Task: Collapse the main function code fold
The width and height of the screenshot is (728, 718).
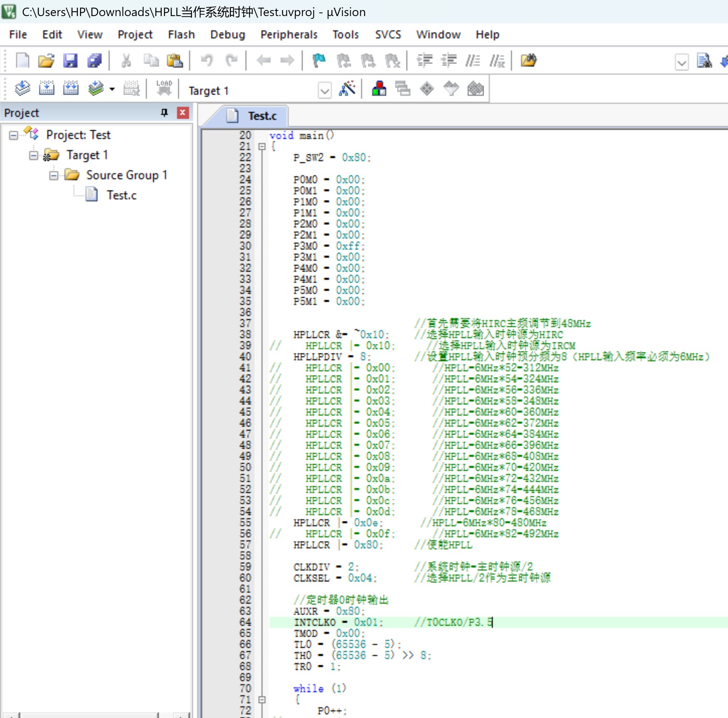Action: pyautogui.click(x=262, y=146)
